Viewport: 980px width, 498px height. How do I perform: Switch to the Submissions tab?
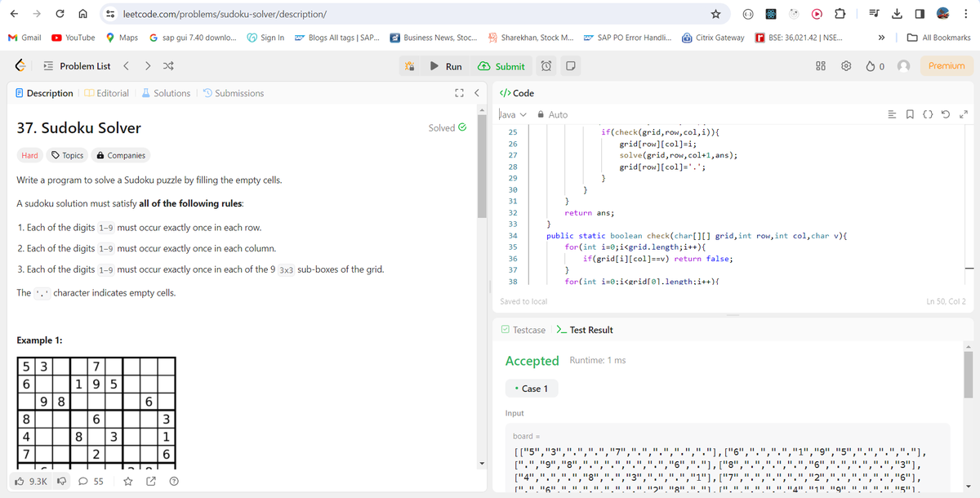(x=233, y=93)
